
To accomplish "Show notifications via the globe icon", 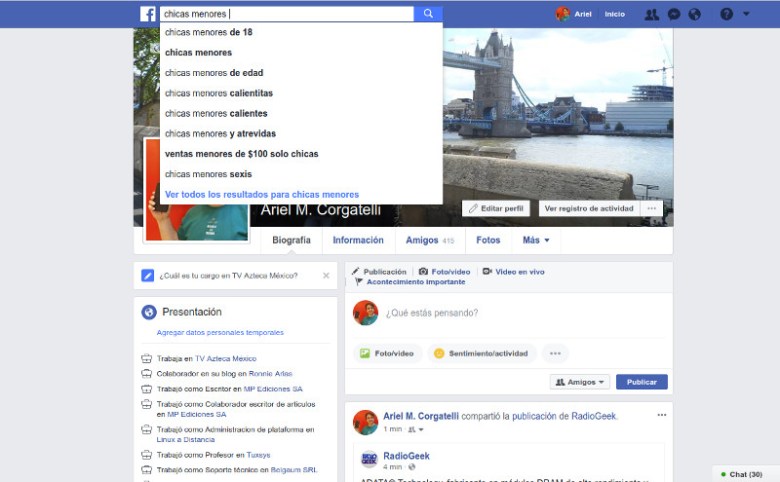I will pos(695,14).
